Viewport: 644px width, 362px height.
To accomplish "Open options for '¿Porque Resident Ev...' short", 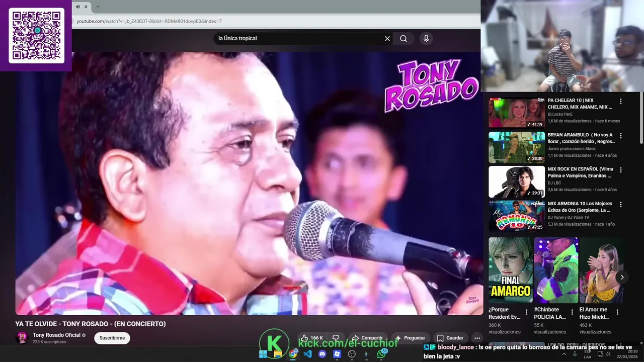I will click(x=527, y=312).
